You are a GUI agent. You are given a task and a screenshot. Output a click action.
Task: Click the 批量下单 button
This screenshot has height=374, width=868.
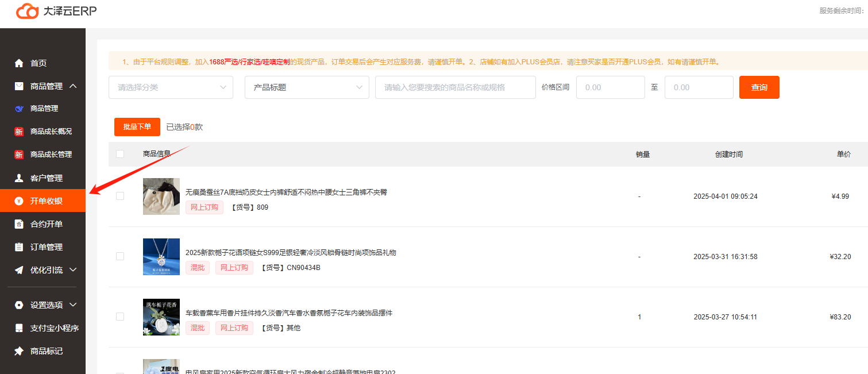tap(137, 127)
